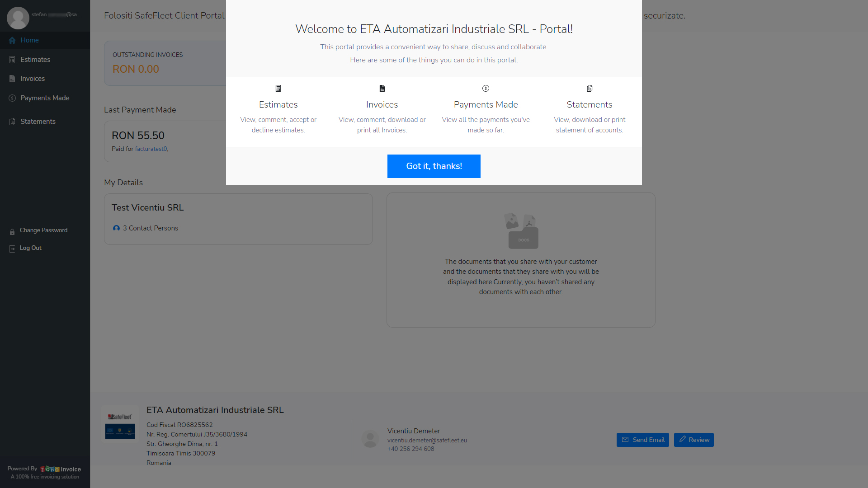Click the Invoices document icon in sidebar

[12, 79]
